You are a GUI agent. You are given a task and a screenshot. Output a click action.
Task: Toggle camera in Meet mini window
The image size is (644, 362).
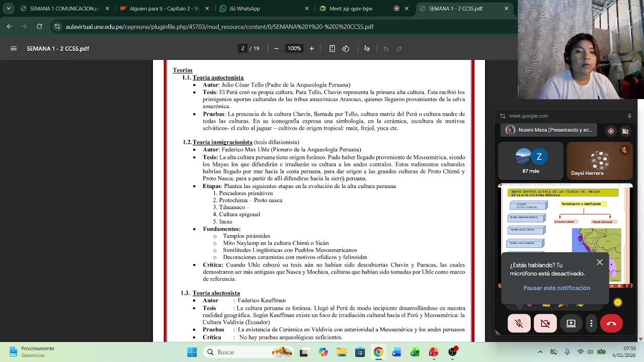[x=545, y=323]
